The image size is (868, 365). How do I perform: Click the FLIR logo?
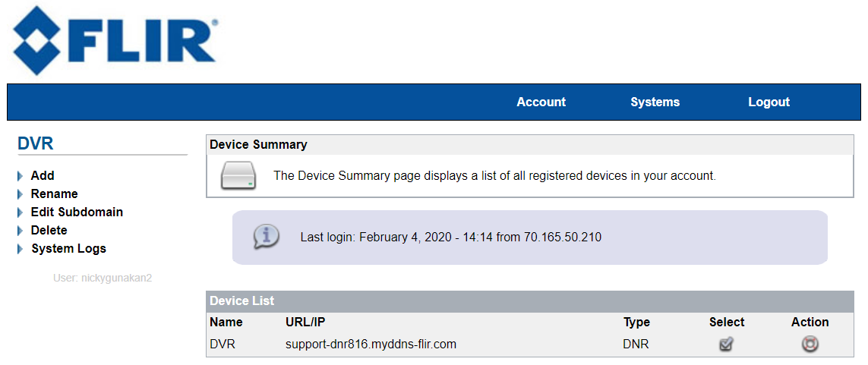[115, 42]
